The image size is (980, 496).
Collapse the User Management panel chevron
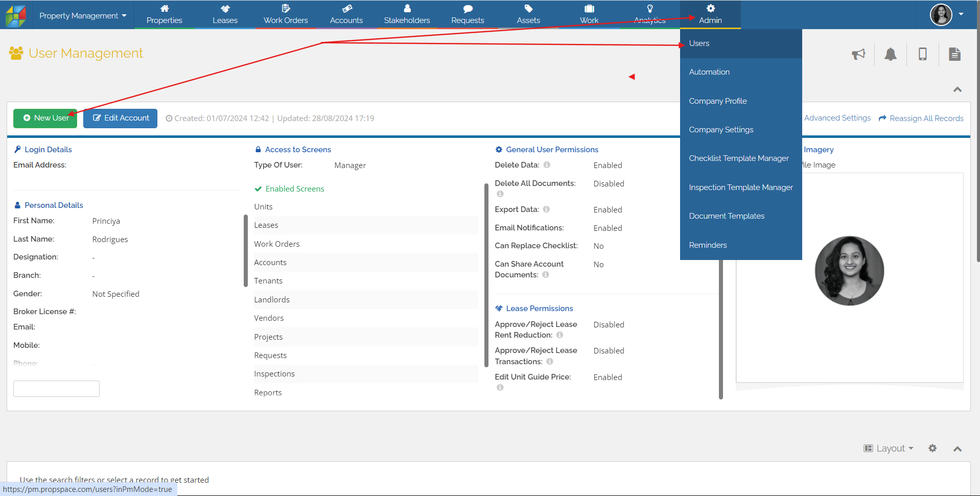(958, 89)
